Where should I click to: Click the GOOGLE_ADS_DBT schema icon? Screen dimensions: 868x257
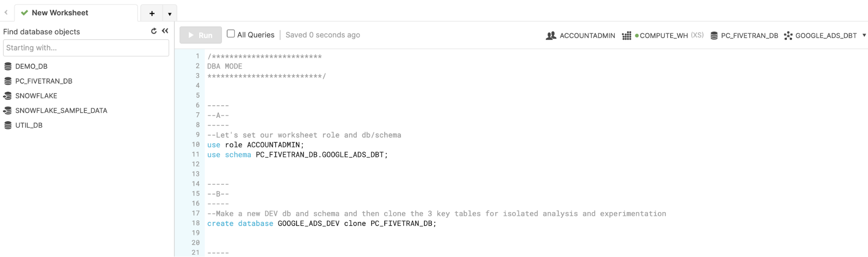coord(788,36)
